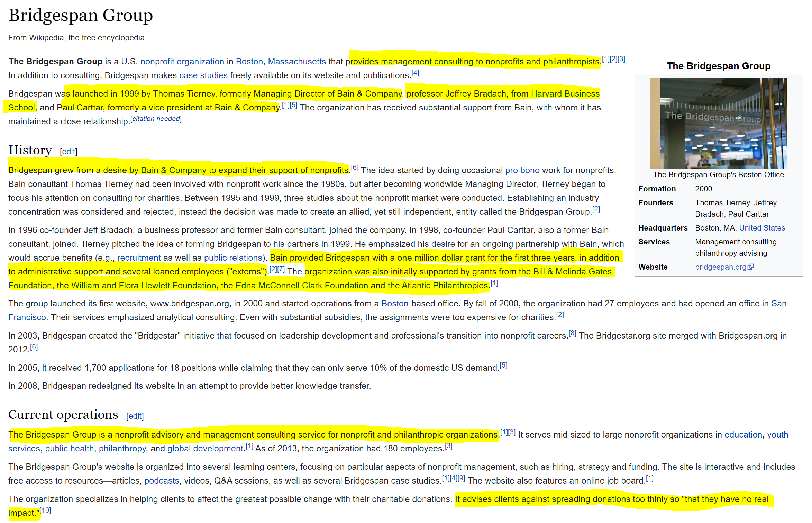Click reference [2] after expensive for charities
This screenshot has width=812, height=523.
[560, 315]
